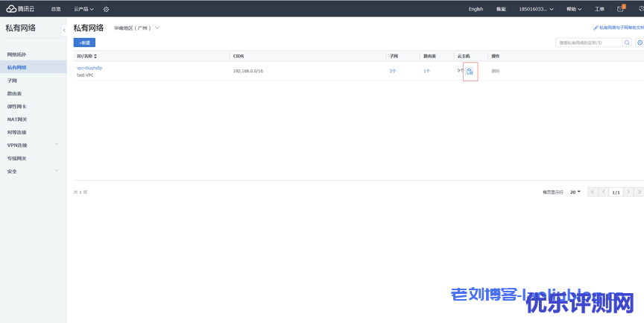Image resolution: width=644 pixels, height=323 pixels.
Task: Click the Tencent Cloud logo
Action: pyautogui.click(x=22, y=9)
